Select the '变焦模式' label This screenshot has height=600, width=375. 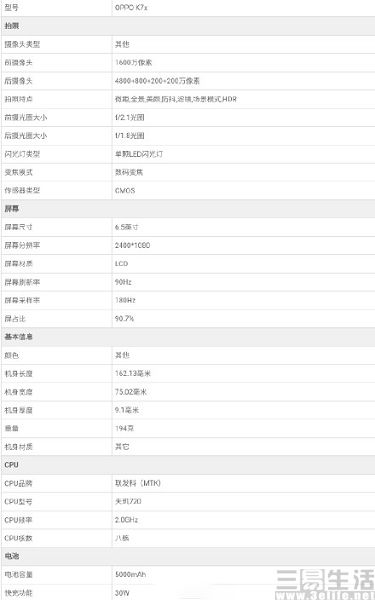tap(18, 172)
